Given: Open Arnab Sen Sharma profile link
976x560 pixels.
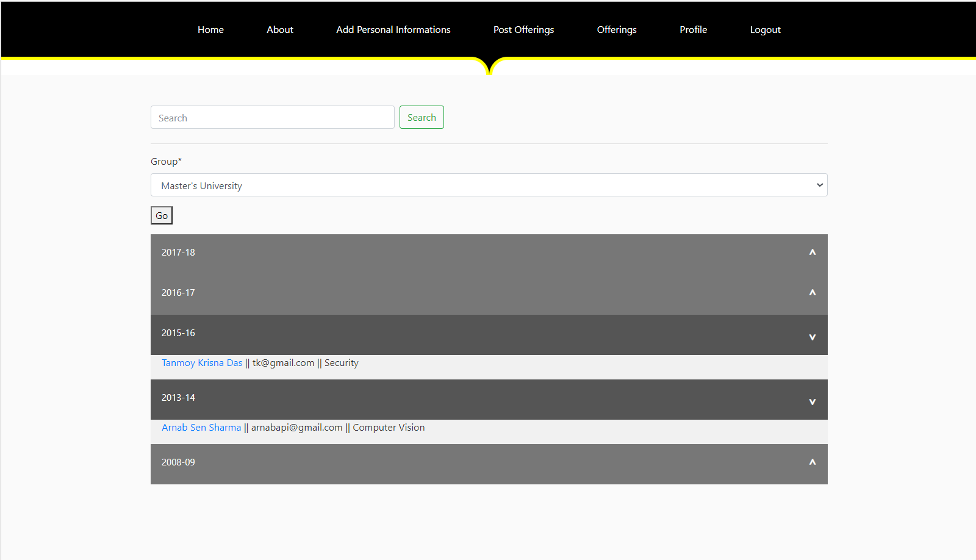Looking at the screenshot, I should (x=201, y=427).
